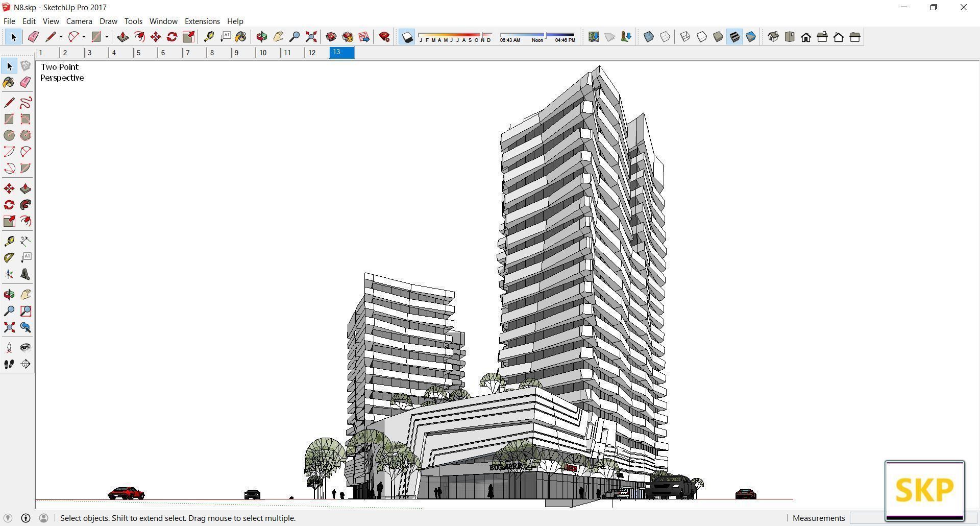The image size is (980, 526).
Task: Select the Zoom Window tool
Action: (26, 311)
